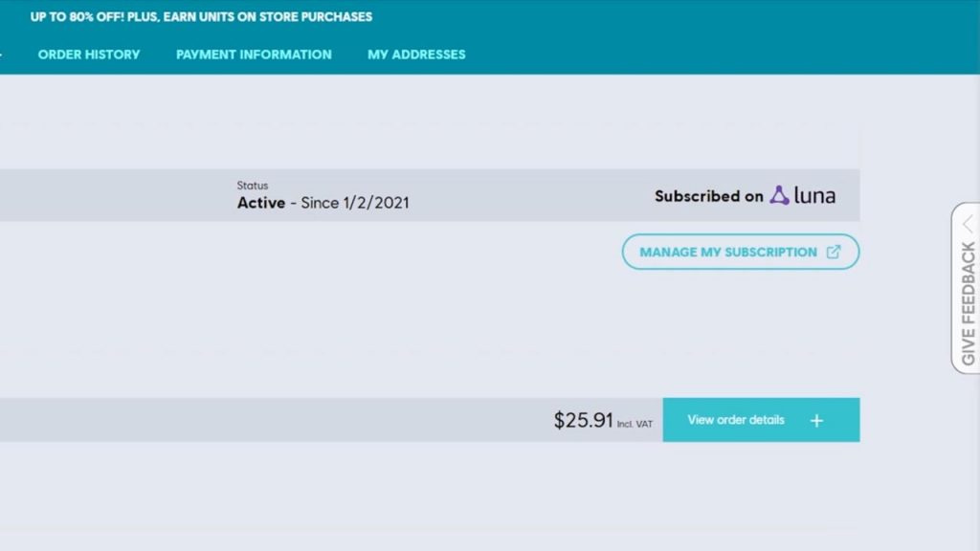The height and width of the screenshot is (551, 980).
Task: Click the plus icon beside View order details
Action: click(x=816, y=421)
